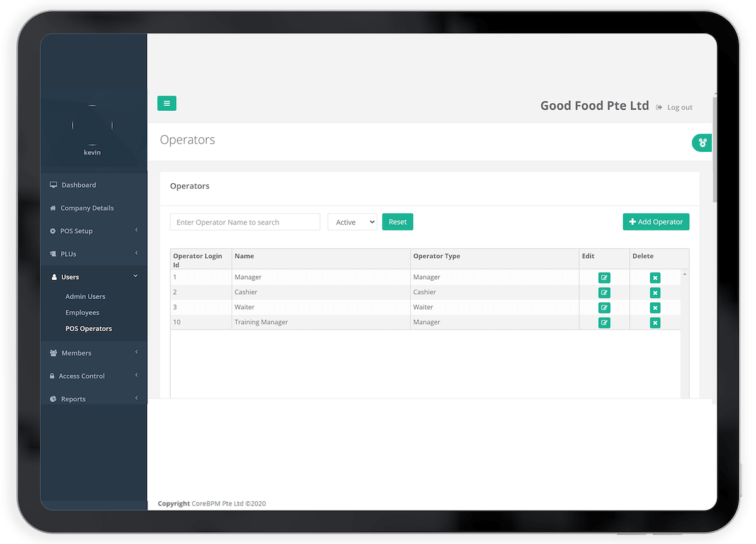Click the Log out link
Viewport: 756px width, 544px height.
point(680,108)
